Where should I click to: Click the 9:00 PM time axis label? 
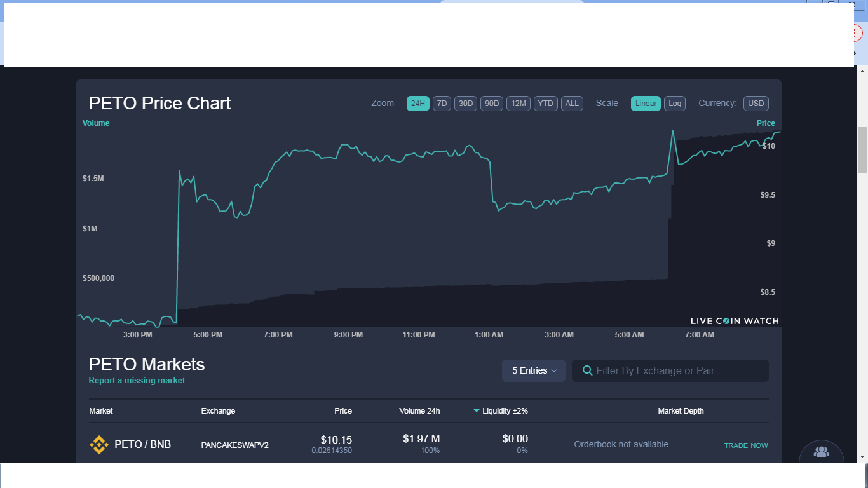(x=348, y=335)
